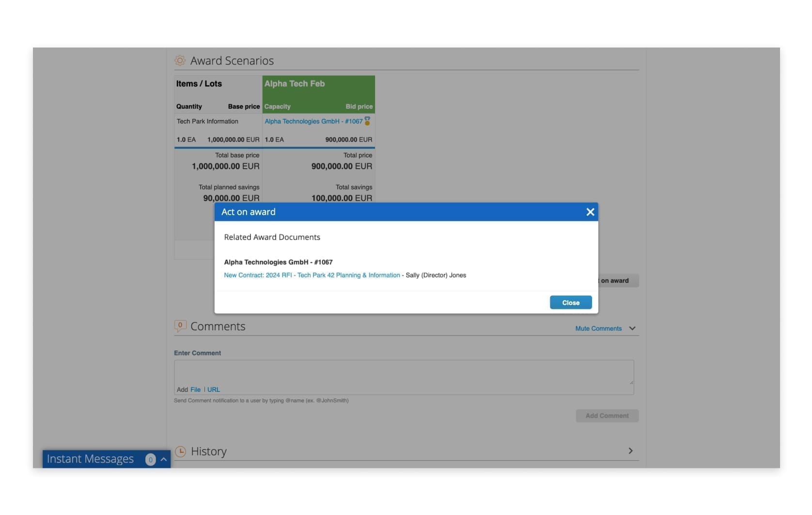
Task: Dismiss the dialog using the X icon
Action: (590, 212)
